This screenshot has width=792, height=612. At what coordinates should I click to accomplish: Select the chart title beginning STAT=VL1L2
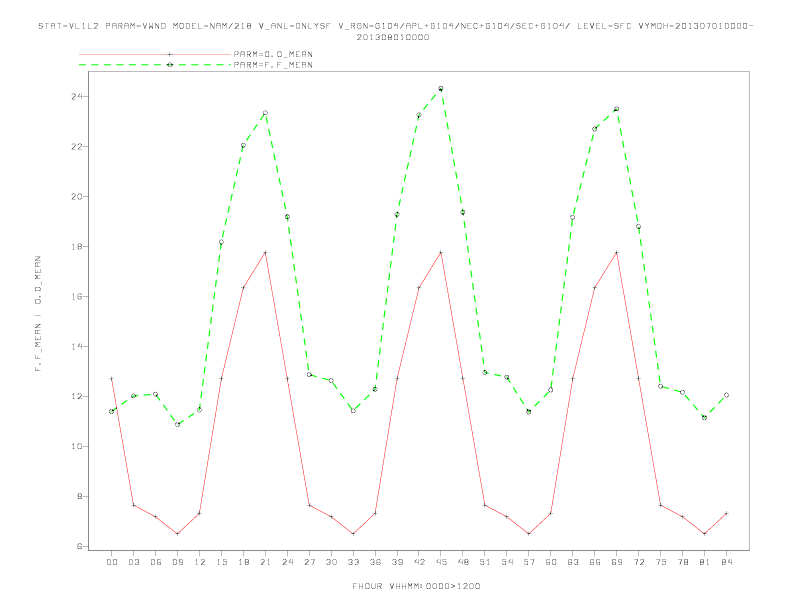395,31
